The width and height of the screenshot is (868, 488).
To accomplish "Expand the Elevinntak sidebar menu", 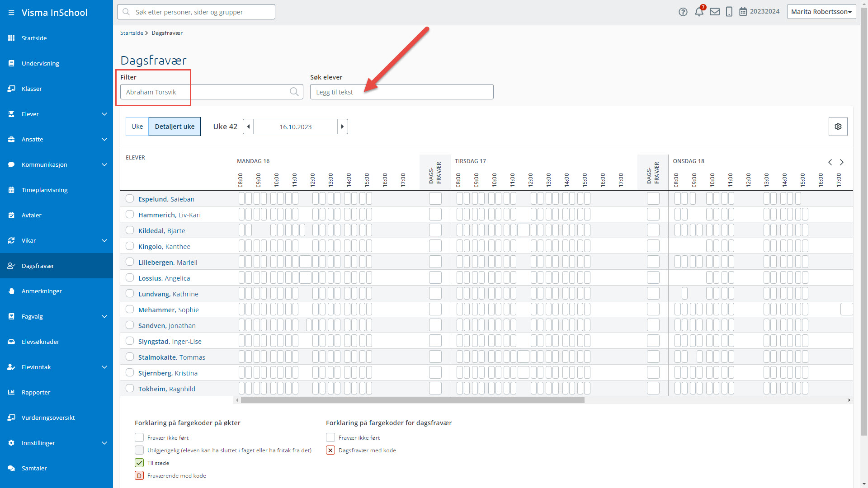I will click(104, 367).
